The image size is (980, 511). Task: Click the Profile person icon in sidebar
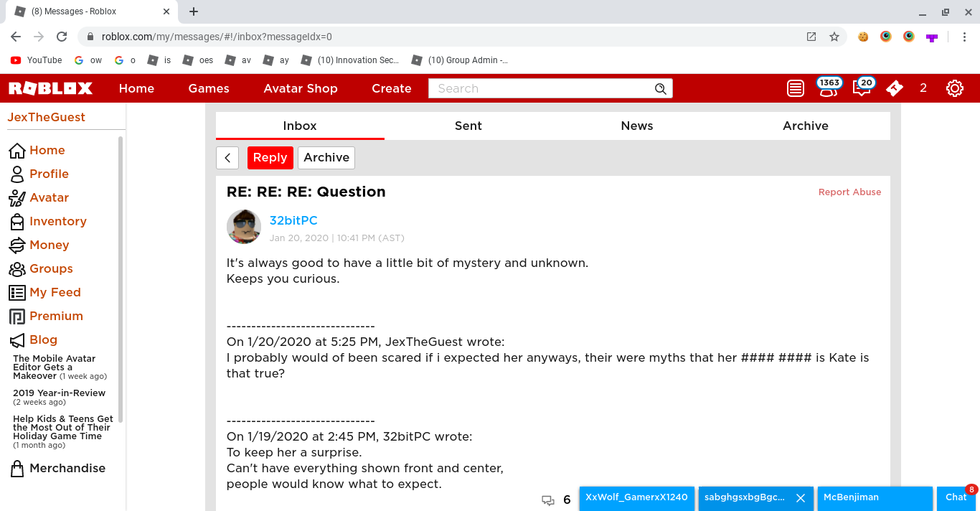17,174
